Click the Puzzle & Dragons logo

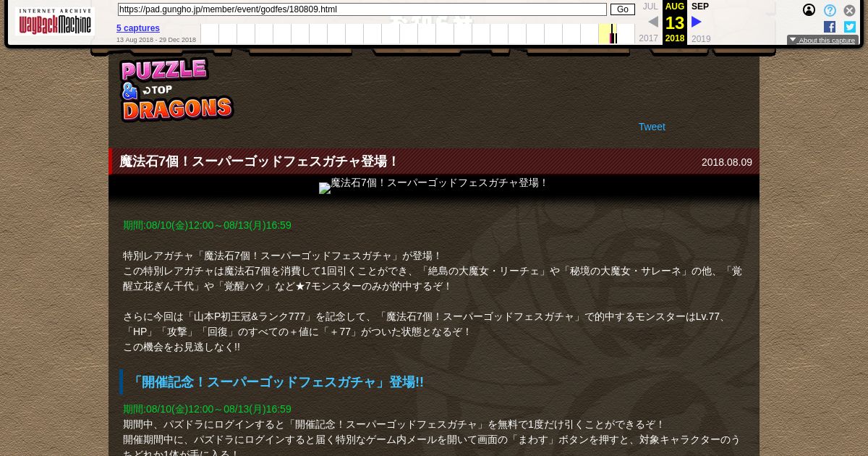coord(176,90)
